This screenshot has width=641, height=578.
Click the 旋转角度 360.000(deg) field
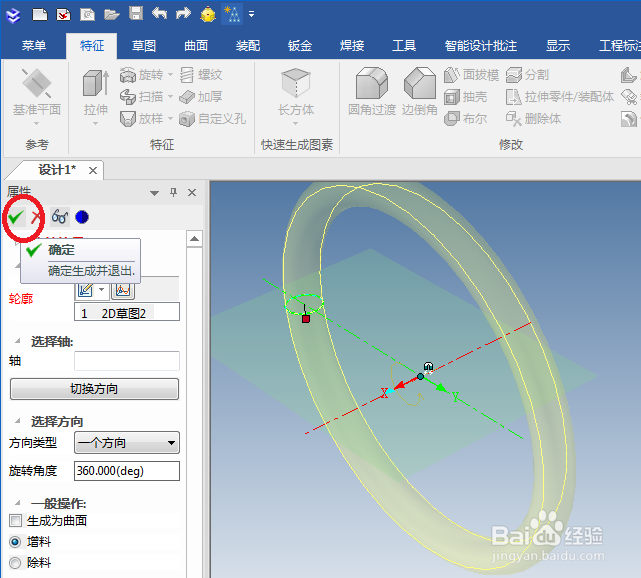(x=127, y=471)
